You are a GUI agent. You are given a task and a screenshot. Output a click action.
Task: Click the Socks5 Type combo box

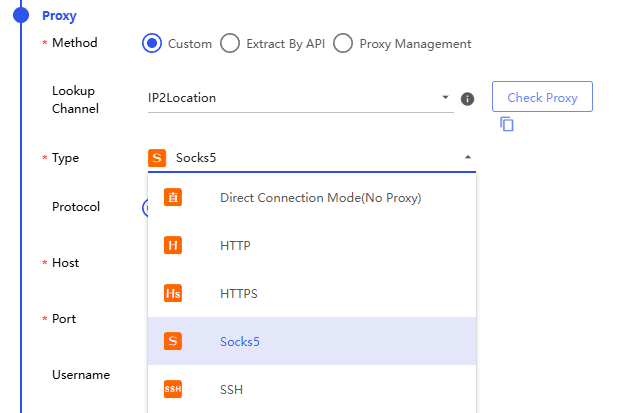[312, 158]
